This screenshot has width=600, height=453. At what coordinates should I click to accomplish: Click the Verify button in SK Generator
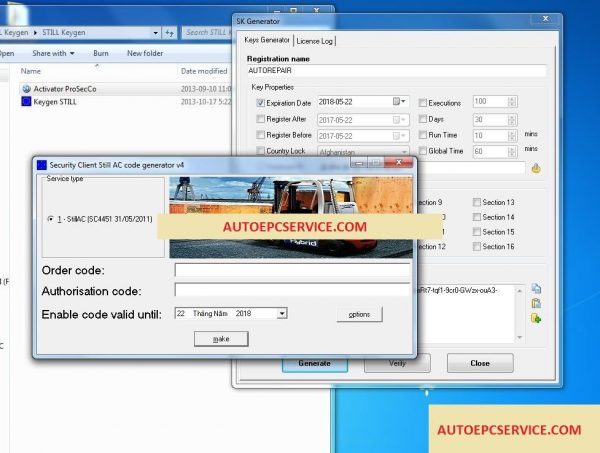(x=397, y=363)
